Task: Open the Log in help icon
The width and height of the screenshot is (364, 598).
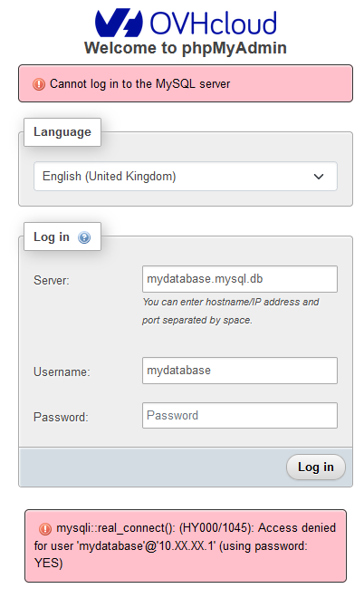Action: click(84, 237)
